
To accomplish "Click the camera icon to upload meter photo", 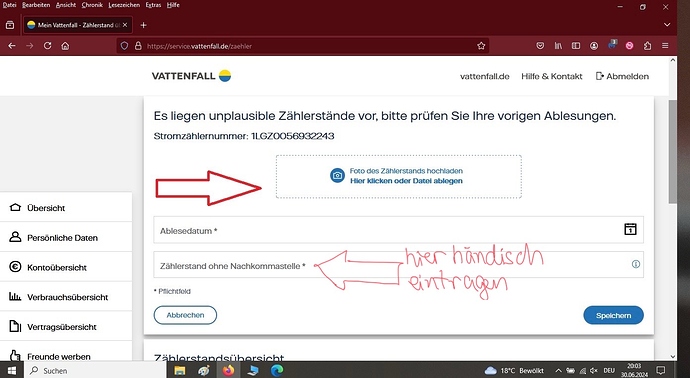I will [338, 176].
